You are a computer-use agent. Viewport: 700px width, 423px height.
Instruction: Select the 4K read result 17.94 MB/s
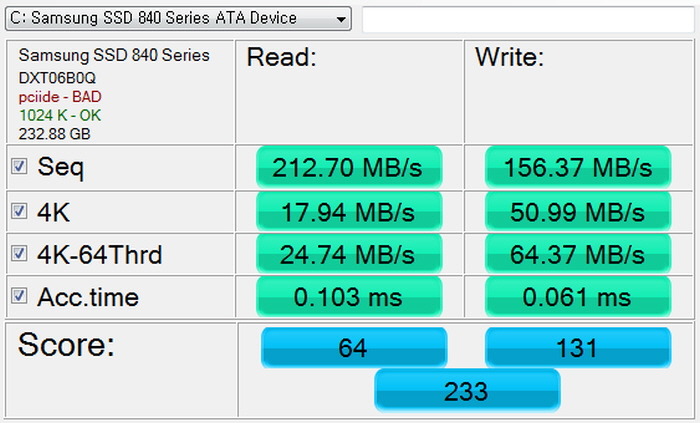[349, 211]
